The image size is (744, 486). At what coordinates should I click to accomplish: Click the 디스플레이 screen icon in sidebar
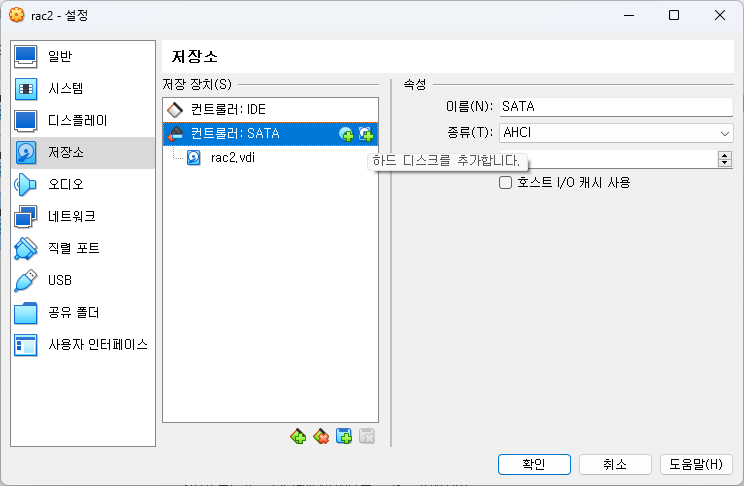click(26, 121)
